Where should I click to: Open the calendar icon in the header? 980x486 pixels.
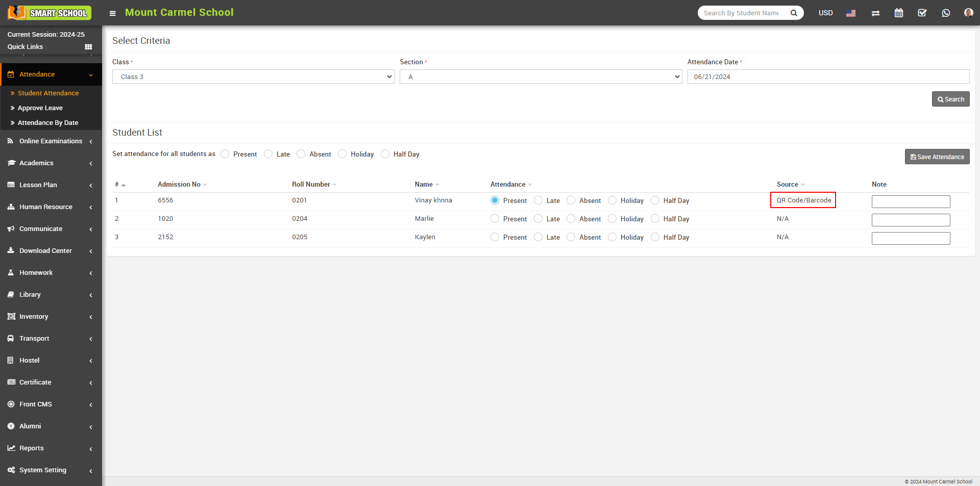tap(899, 13)
